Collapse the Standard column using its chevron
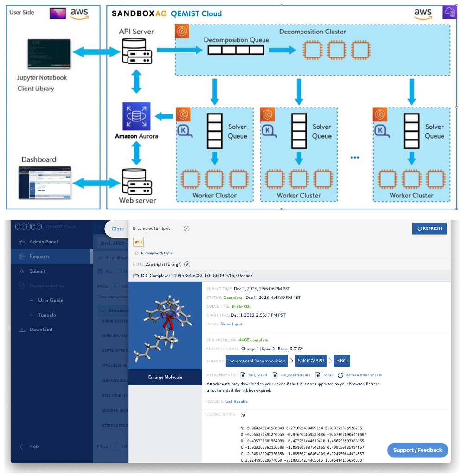Screen dimensions: 461x476 (103, 310)
